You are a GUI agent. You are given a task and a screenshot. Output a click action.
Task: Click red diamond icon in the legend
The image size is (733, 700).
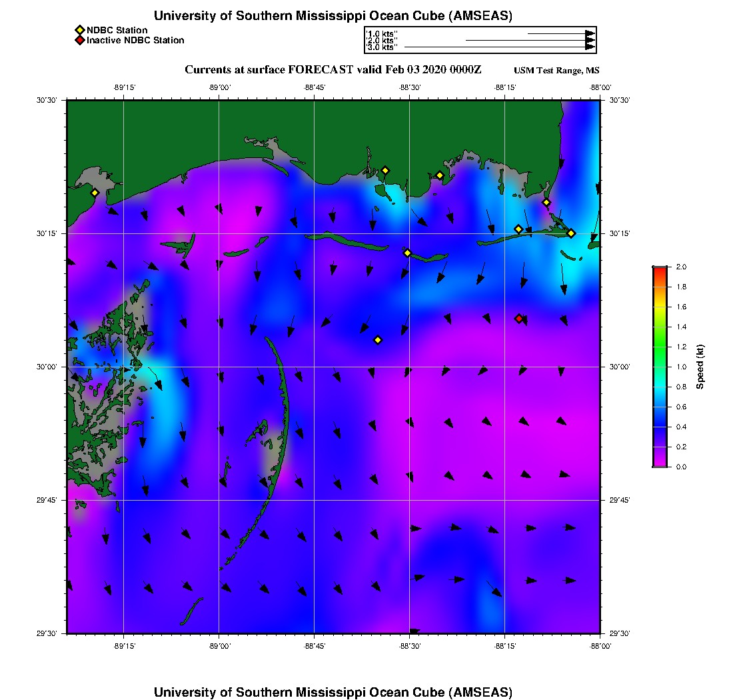[79, 40]
